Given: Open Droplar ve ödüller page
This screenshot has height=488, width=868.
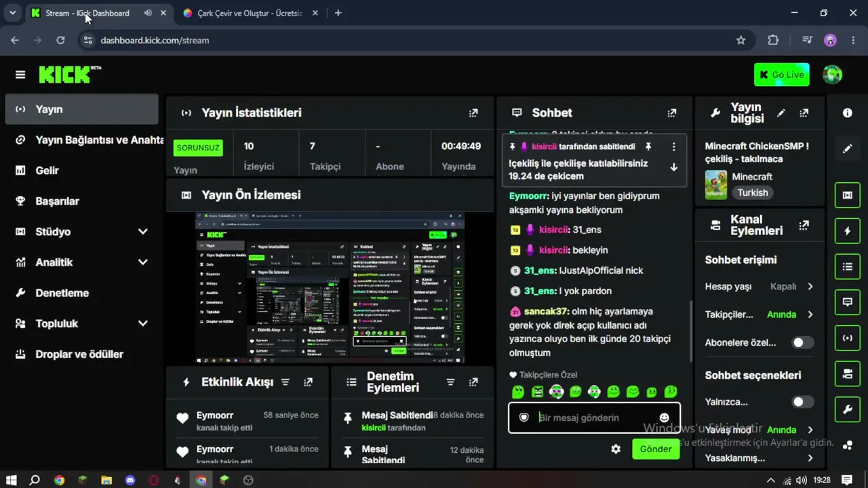Looking at the screenshot, I should click(81, 354).
